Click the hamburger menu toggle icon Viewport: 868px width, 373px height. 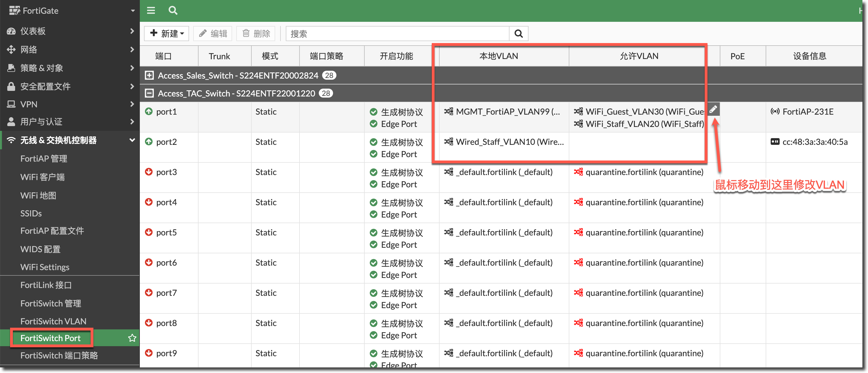pos(151,10)
